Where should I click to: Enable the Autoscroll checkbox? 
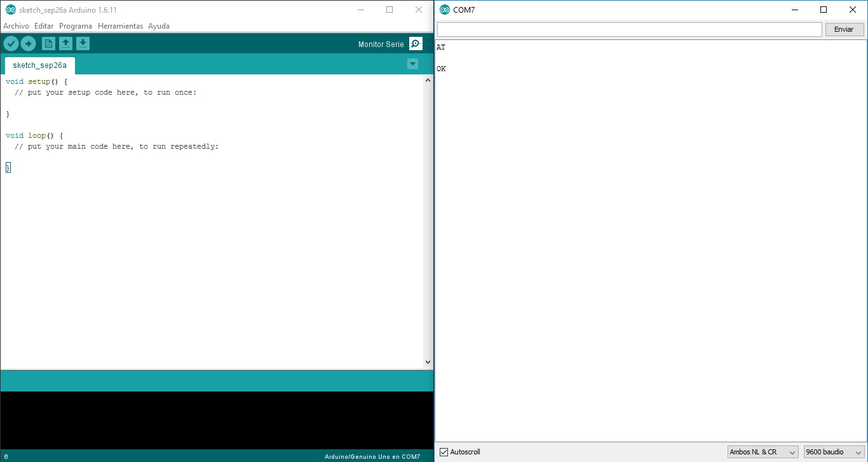coord(443,452)
